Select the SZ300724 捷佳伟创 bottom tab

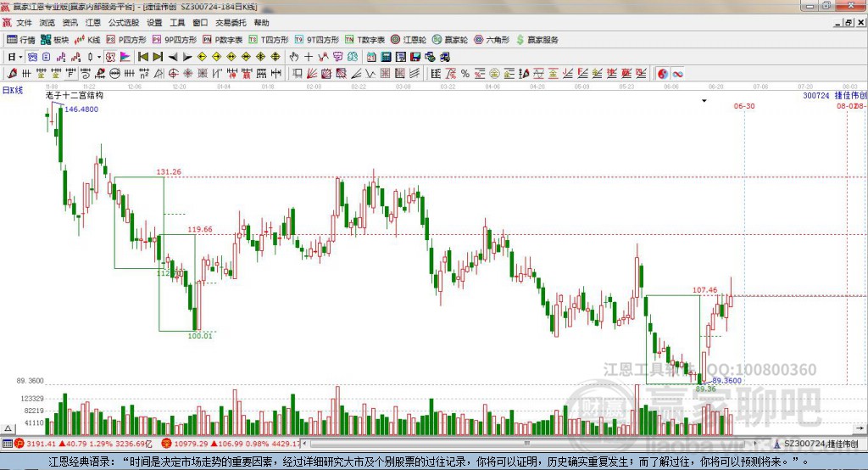coord(816,444)
